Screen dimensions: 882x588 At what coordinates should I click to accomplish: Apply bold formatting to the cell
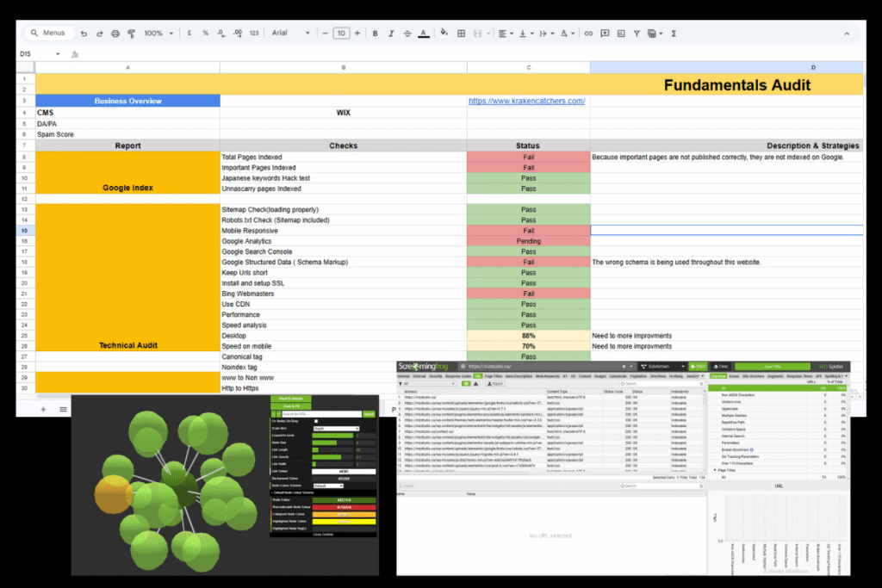(375, 34)
